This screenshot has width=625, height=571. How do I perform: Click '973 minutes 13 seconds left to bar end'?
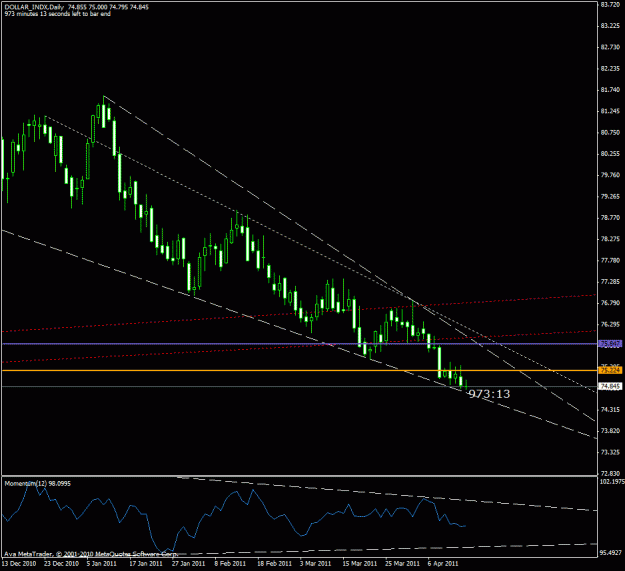point(57,14)
